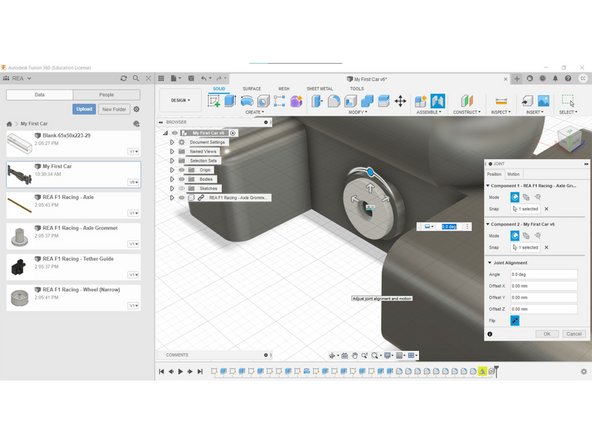The image size is (592, 444).
Task: Toggle visibility of Bodies folder
Action: pyautogui.click(x=182, y=179)
